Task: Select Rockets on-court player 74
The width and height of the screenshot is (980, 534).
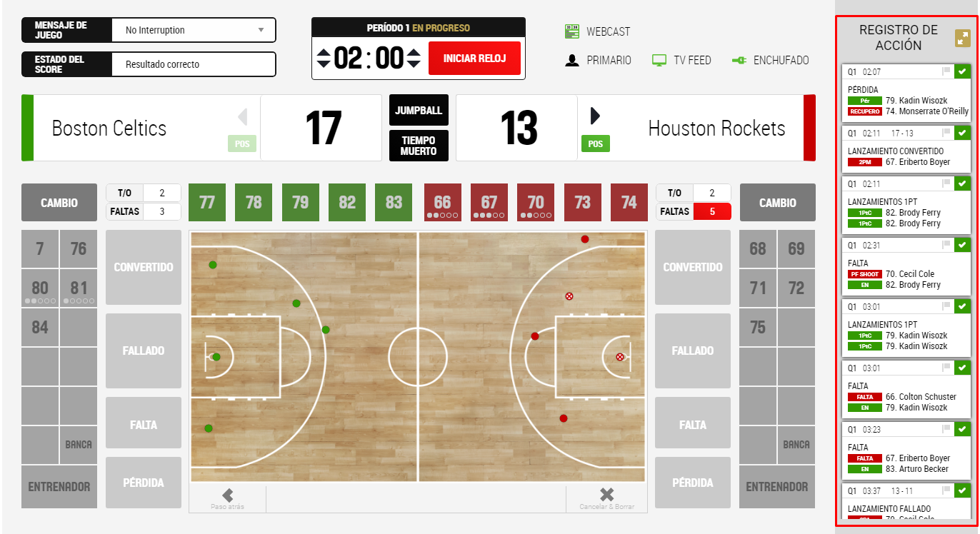Action: click(x=629, y=203)
